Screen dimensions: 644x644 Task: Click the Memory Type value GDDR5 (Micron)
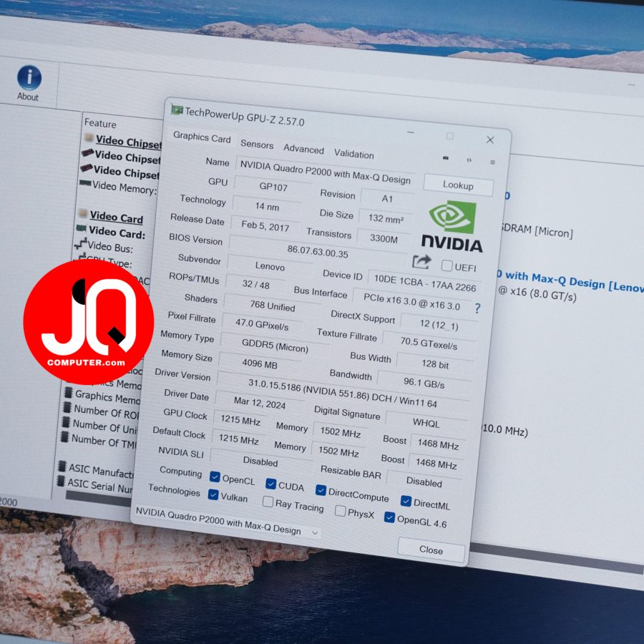point(275,346)
